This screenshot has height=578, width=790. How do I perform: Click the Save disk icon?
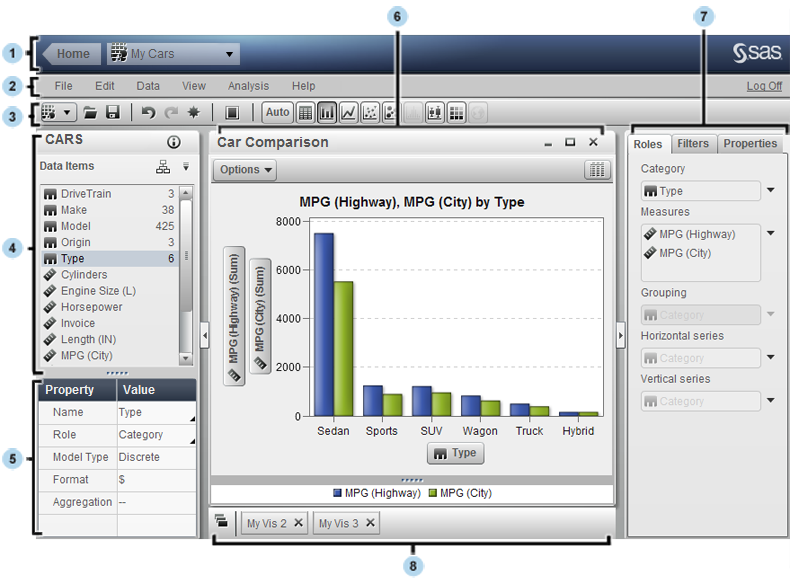pyautogui.click(x=113, y=113)
